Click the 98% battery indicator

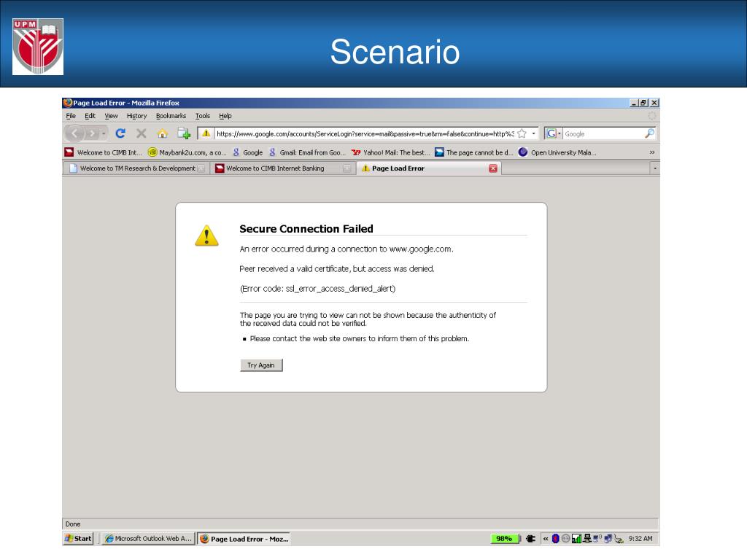(x=504, y=539)
